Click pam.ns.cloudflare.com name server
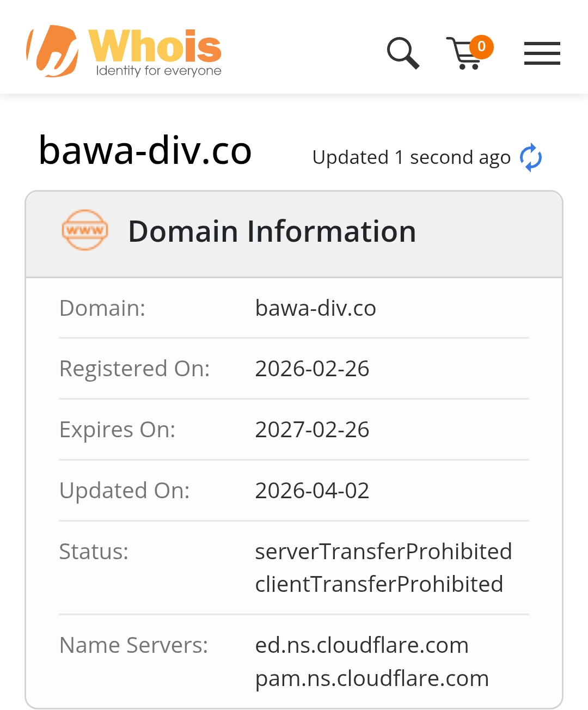The width and height of the screenshot is (588, 710). (372, 678)
